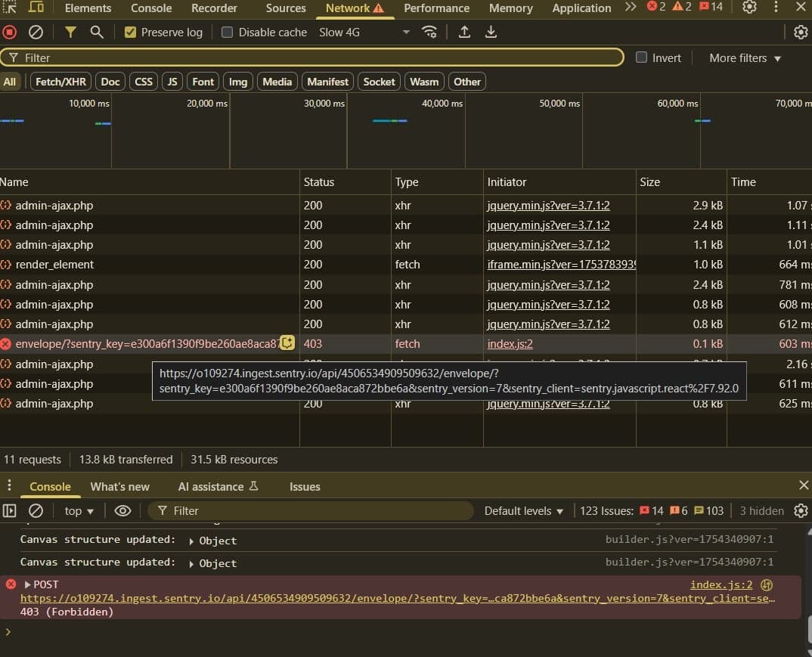Open AI assistance drawer tab

[218, 487]
